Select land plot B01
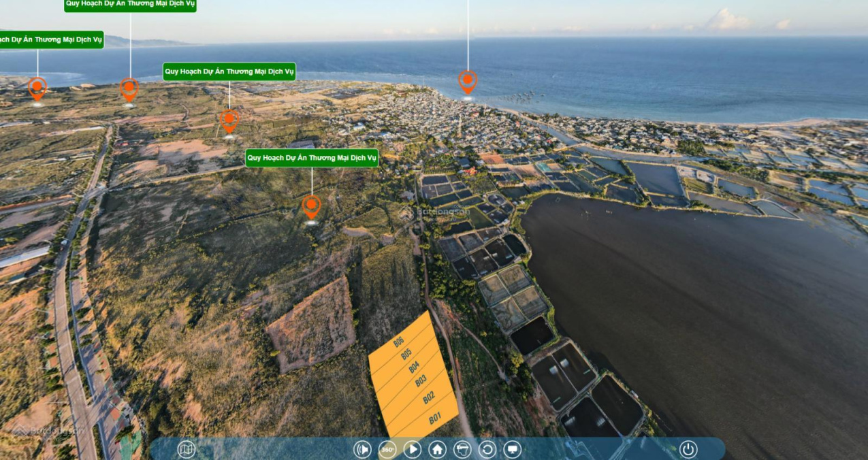Viewport: 868px width, 460px height. click(434, 418)
